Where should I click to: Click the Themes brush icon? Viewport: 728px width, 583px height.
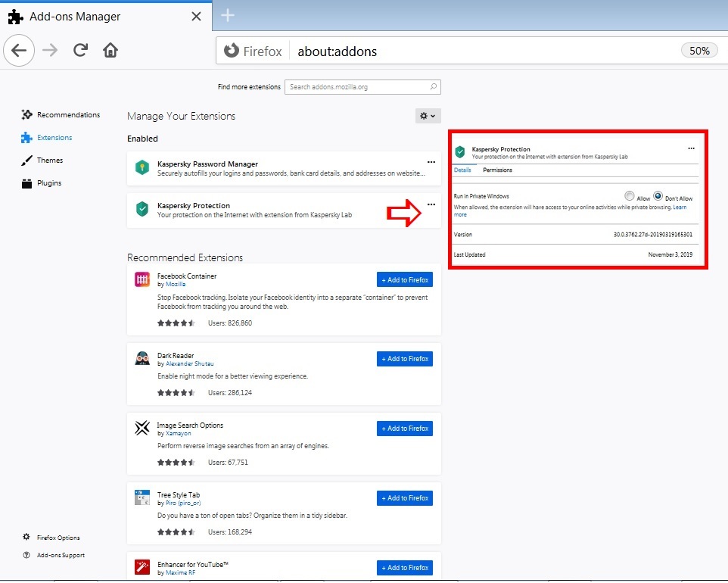(27, 161)
